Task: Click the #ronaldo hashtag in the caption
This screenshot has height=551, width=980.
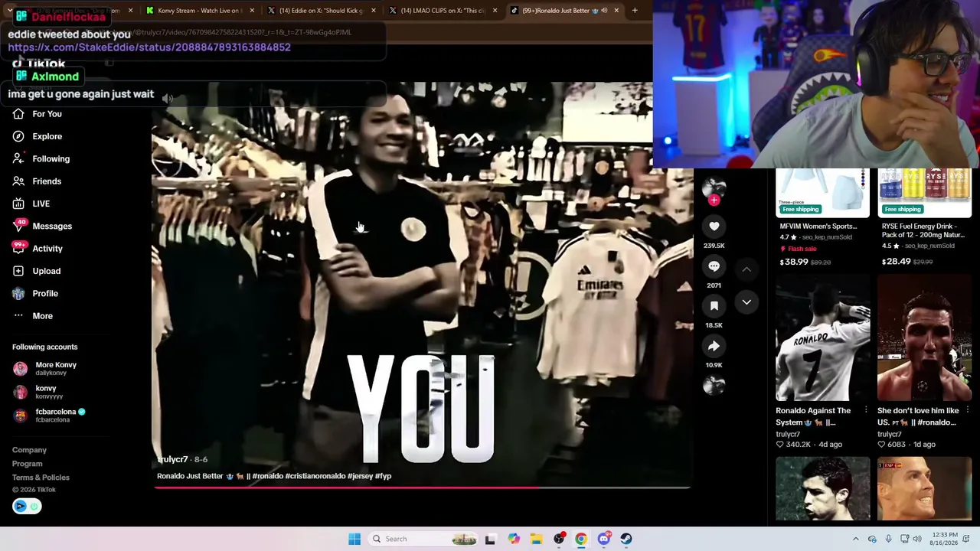Action: pos(267,476)
